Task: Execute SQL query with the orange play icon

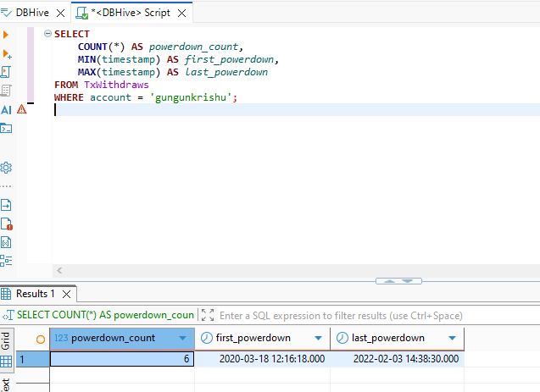Action: tap(6, 34)
